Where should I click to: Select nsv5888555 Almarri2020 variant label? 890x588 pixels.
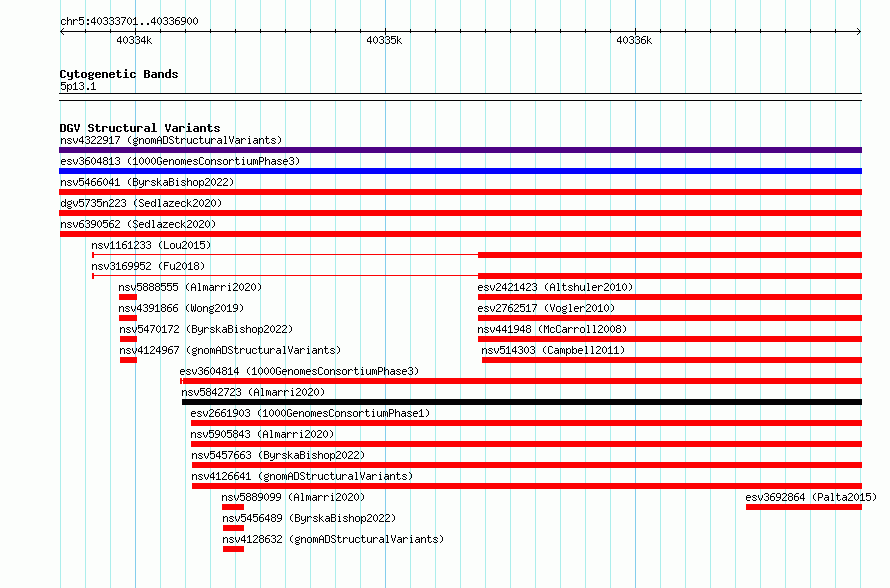coord(190,287)
